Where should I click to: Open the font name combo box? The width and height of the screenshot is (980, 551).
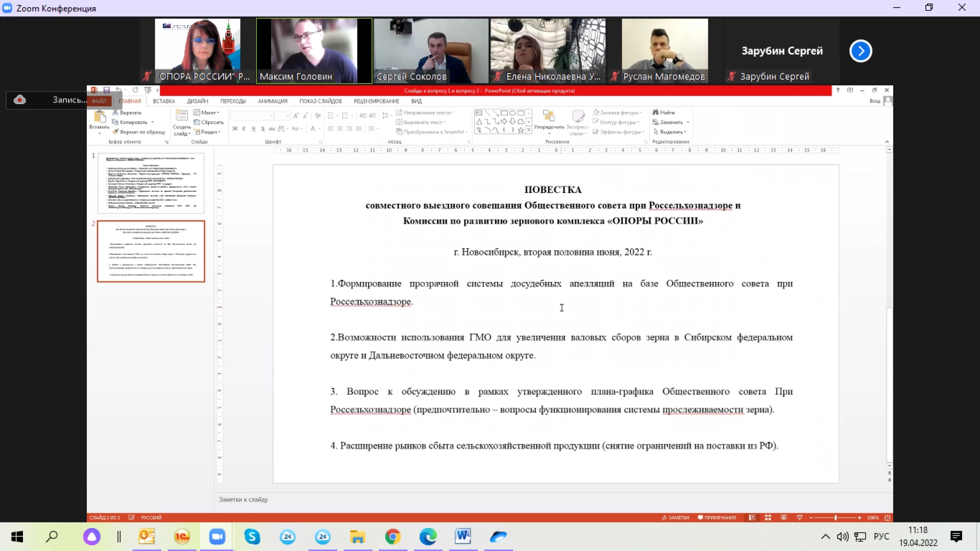(252, 116)
